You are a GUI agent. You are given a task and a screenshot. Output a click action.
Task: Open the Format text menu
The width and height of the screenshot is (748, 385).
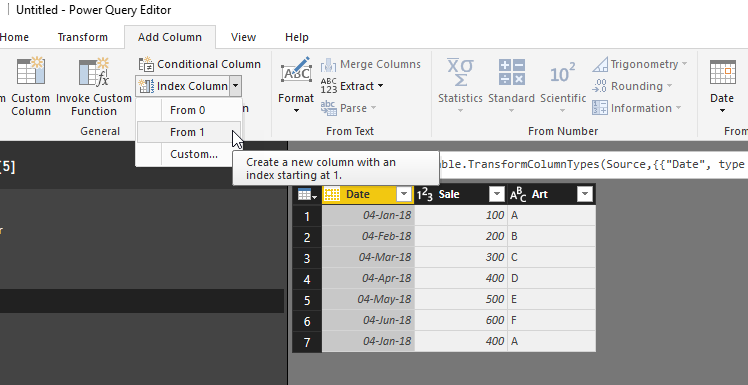click(x=296, y=86)
